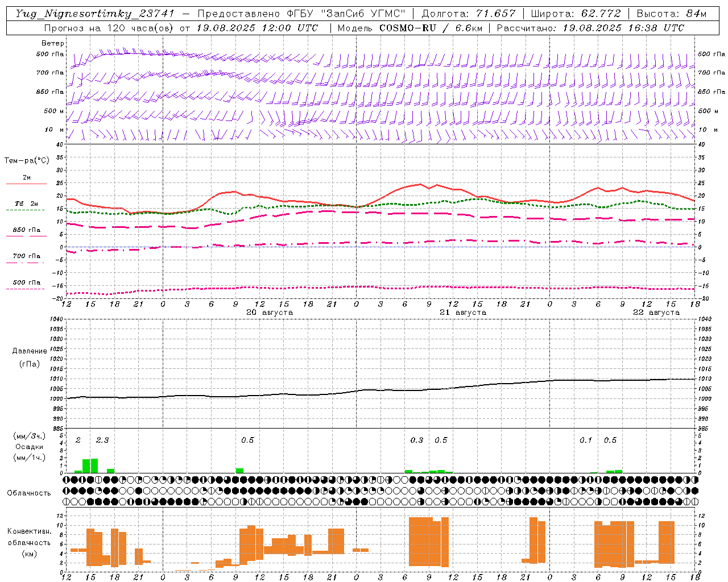Click the 22 августа date label
This screenshot has height=582, width=728.
pyautogui.click(x=656, y=313)
